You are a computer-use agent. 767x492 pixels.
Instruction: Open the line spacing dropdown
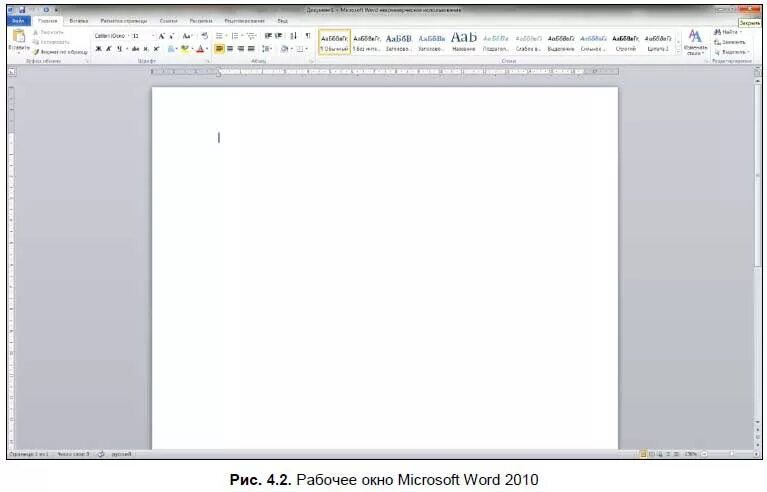pos(267,49)
